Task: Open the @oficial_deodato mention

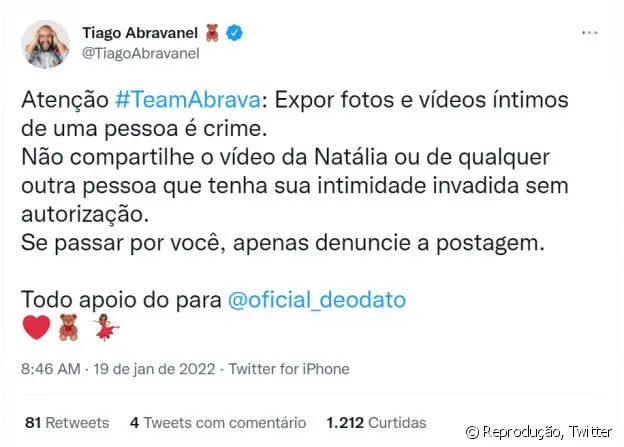Action: tap(317, 300)
